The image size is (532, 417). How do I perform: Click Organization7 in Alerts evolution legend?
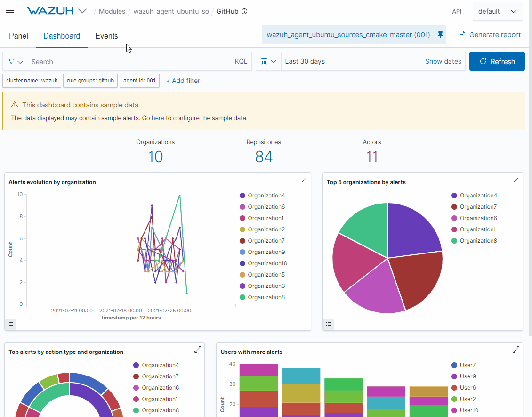pyautogui.click(x=262, y=241)
